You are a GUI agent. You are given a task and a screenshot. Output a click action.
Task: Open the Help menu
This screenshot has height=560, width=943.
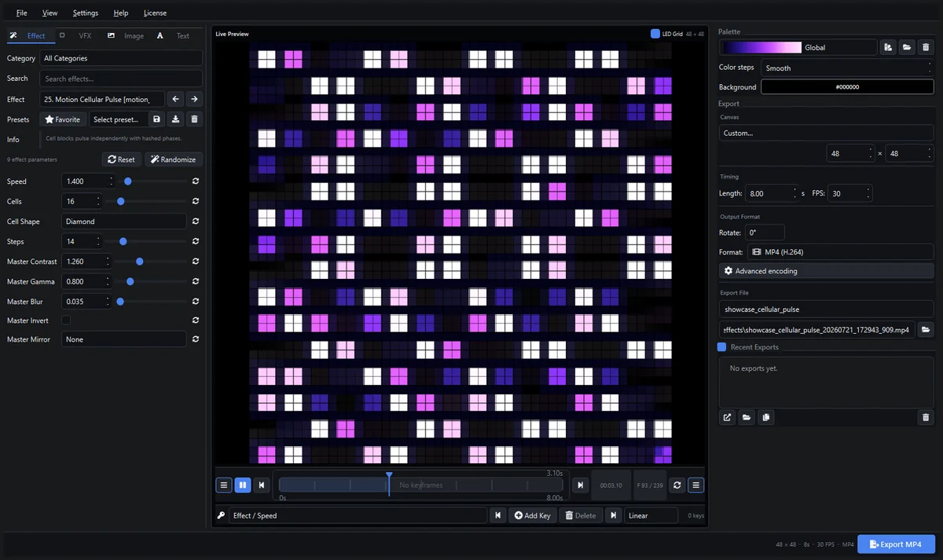[x=121, y=13]
